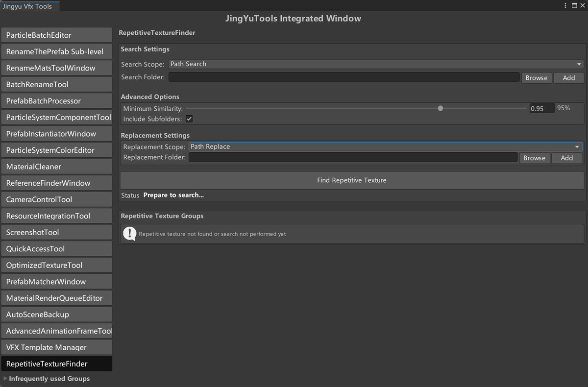Click the Minimum Similarity slider handle
This screenshot has height=387, width=588.
[441, 108]
